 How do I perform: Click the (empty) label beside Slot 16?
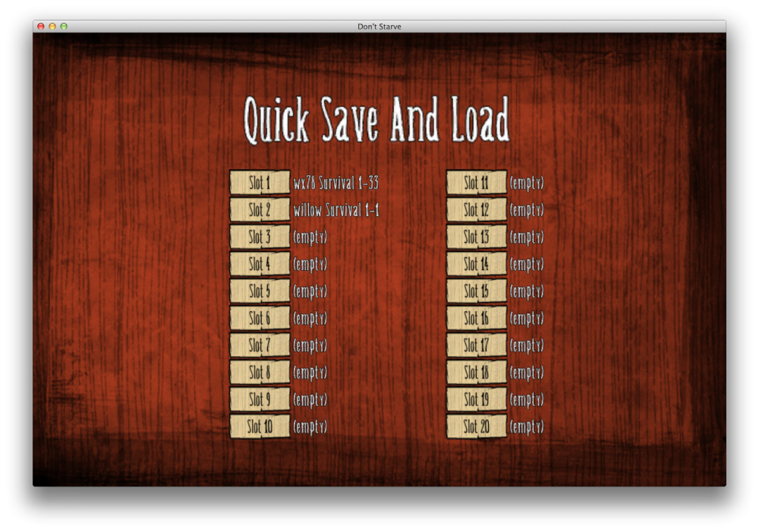(527, 319)
